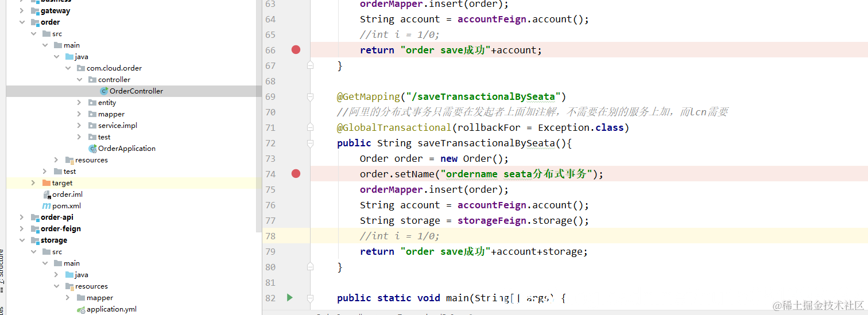The width and height of the screenshot is (868, 315).
Task: Click storageFeign.storage() call on line 77
Action: [524, 220]
